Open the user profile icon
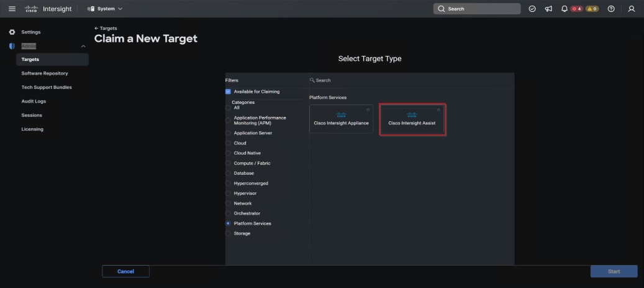This screenshot has width=644, height=288. pyautogui.click(x=631, y=9)
